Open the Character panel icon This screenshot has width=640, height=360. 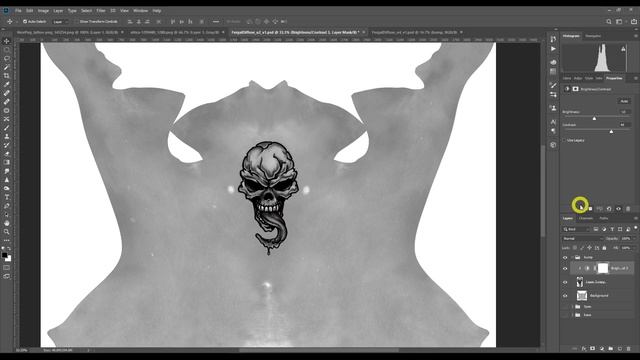pyautogui.click(x=553, y=122)
